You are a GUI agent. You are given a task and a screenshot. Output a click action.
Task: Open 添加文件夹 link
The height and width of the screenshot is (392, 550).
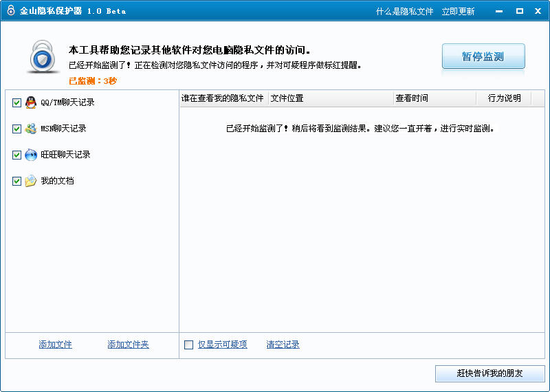128,345
